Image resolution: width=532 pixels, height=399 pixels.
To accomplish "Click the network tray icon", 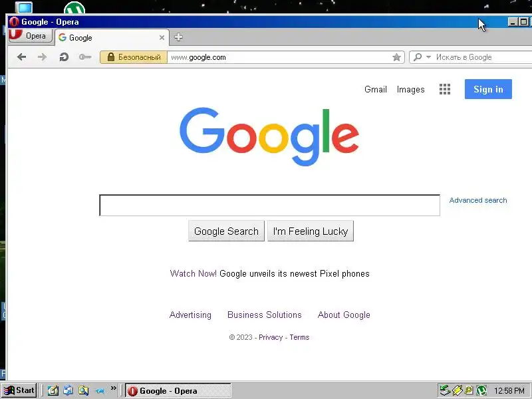I will pos(445,390).
